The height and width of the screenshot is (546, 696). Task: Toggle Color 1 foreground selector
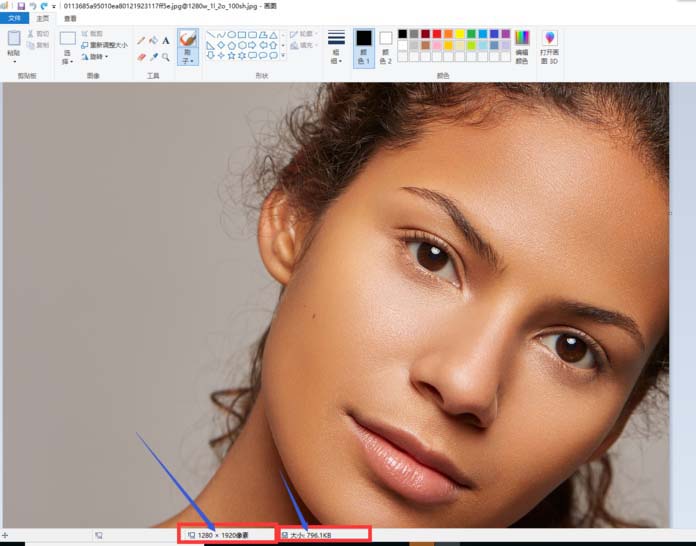click(x=363, y=46)
